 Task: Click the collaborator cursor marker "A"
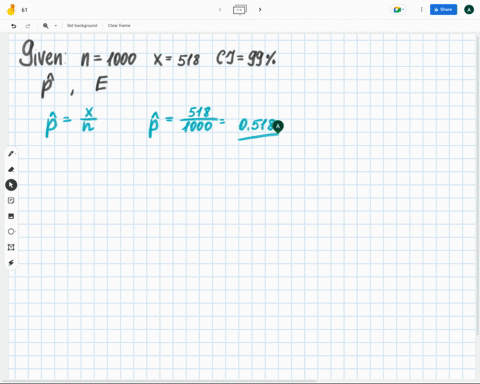278,127
